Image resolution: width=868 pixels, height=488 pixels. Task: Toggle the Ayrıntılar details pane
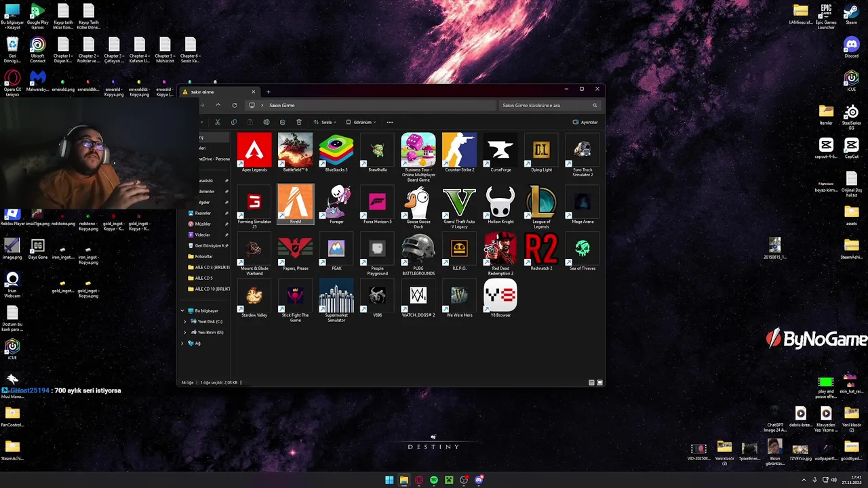(585, 122)
